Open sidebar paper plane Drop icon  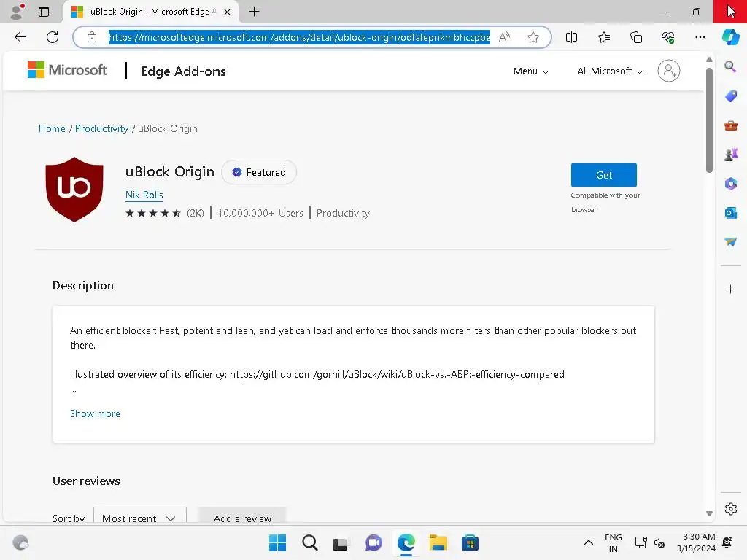(x=730, y=242)
